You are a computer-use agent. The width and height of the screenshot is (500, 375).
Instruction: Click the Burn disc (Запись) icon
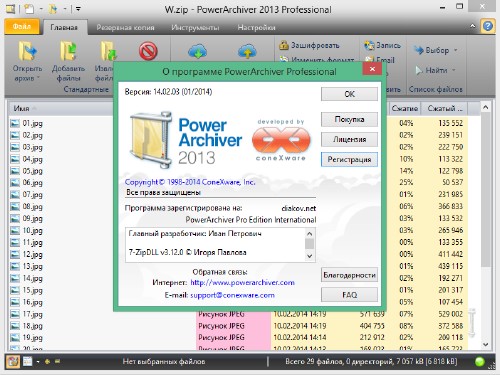369,45
